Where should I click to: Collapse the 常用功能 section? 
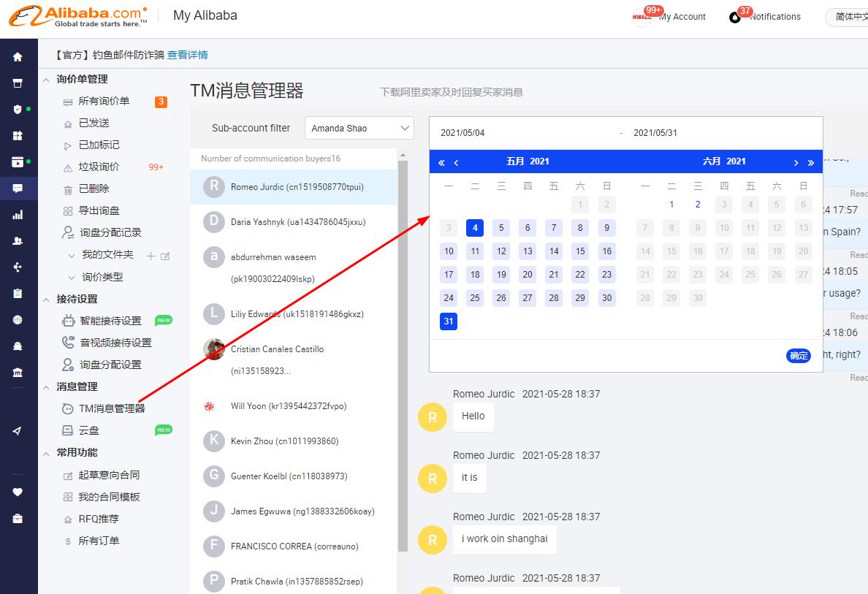pos(47,453)
